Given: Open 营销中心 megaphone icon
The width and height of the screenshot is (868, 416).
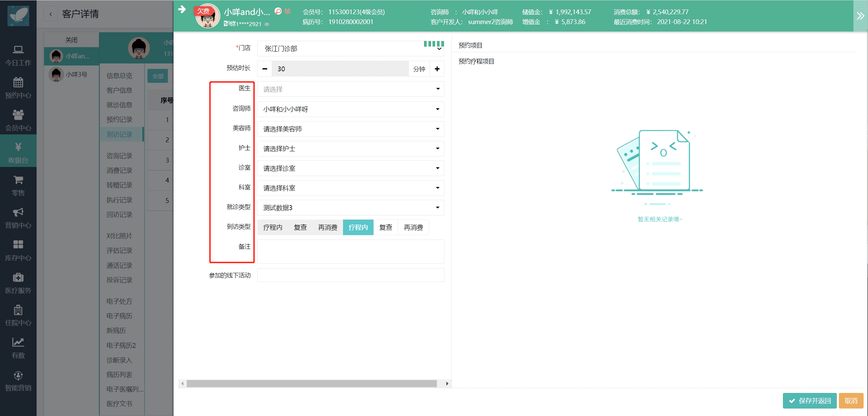Looking at the screenshot, I should (x=18, y=212).
